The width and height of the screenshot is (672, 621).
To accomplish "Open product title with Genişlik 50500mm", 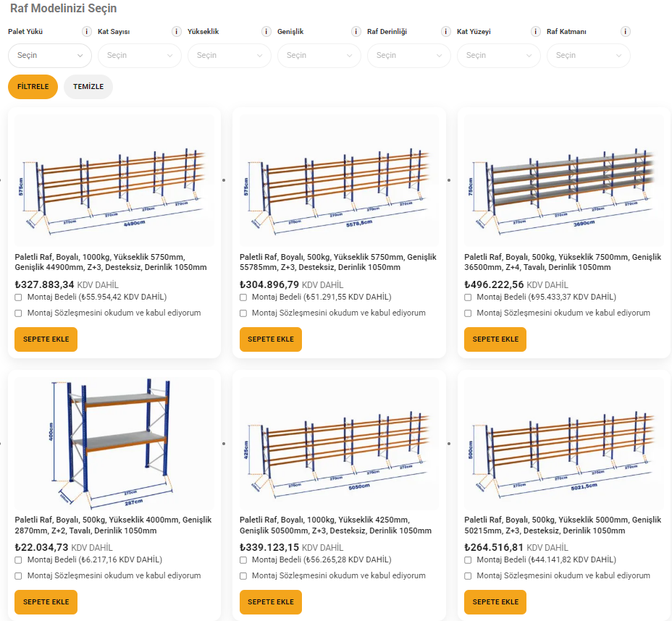I will 335,525.
